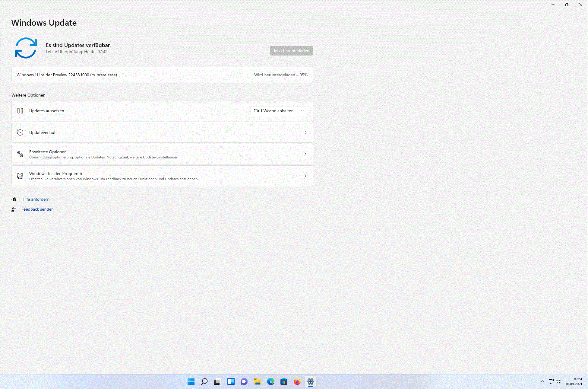Click the feedback person icon beside Feedback senden

(14, 209)
